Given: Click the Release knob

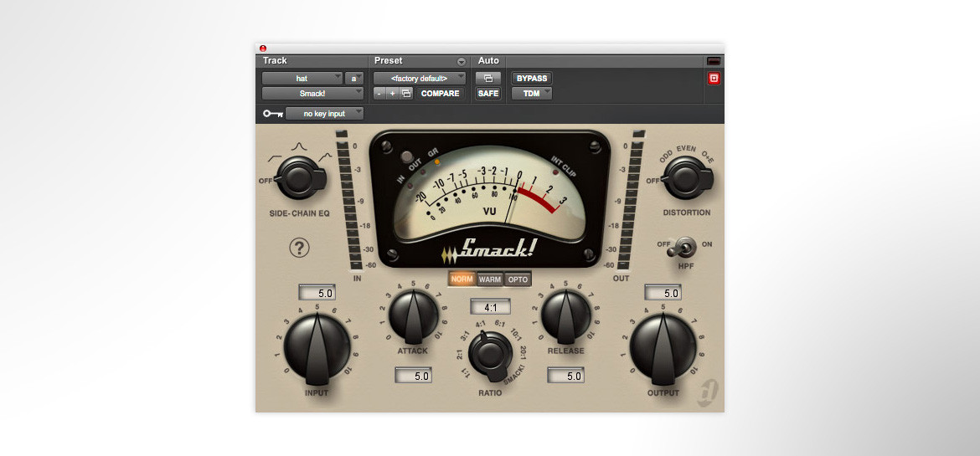Looking at the screenshot, I should (x=565, y=315).
